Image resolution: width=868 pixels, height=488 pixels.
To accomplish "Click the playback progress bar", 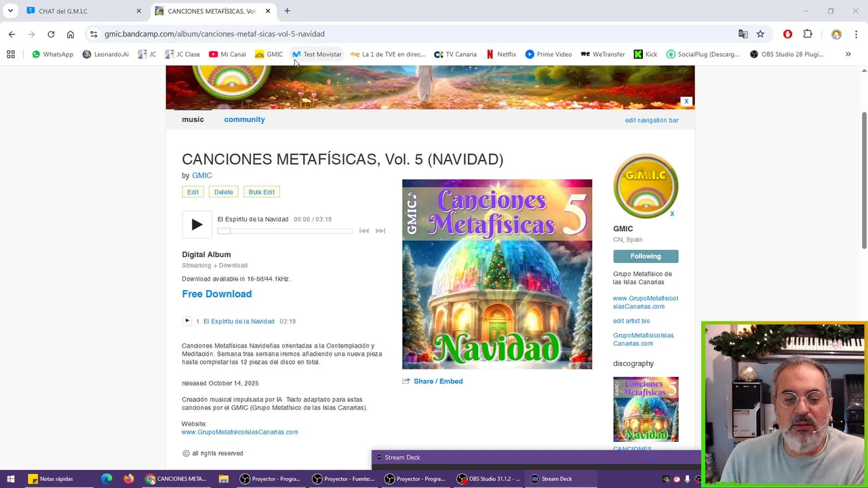I will [285, 231].
